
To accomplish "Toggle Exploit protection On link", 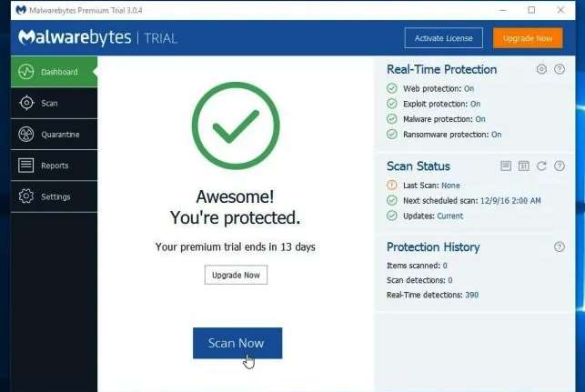I will click(x=475, y=105).
